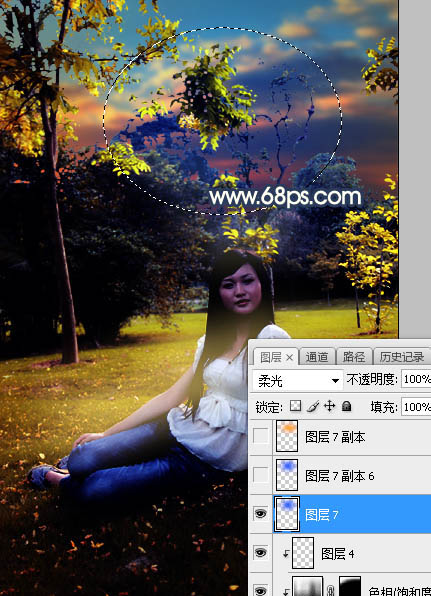Show the 图层 7 副本 6 layer

(x=261, y=475)
